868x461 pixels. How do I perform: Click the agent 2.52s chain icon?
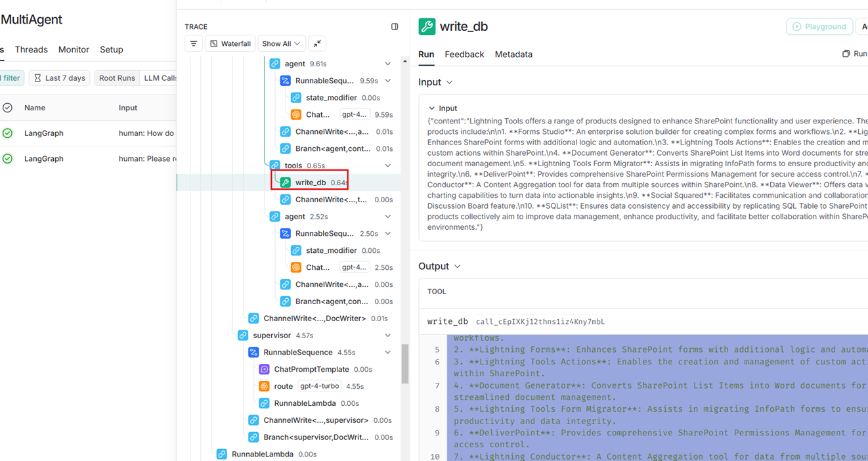coord(274,217)
